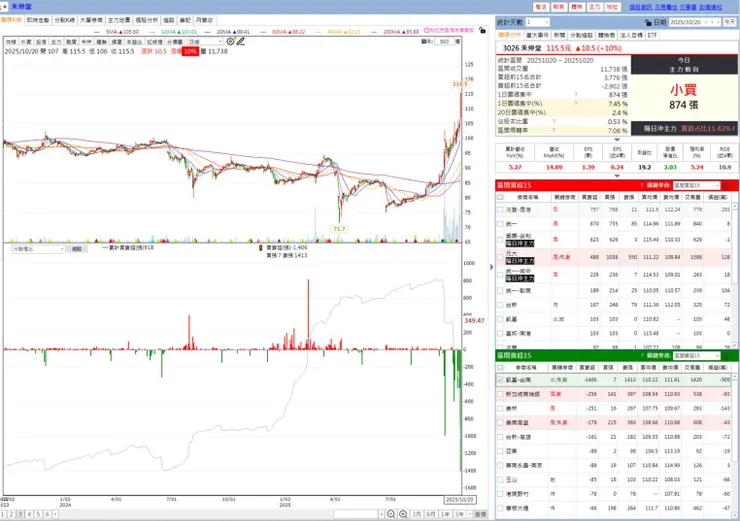
Task: Click the 顯示 count field showing 503
Action: pyautogui.click(x=444, y=42)
